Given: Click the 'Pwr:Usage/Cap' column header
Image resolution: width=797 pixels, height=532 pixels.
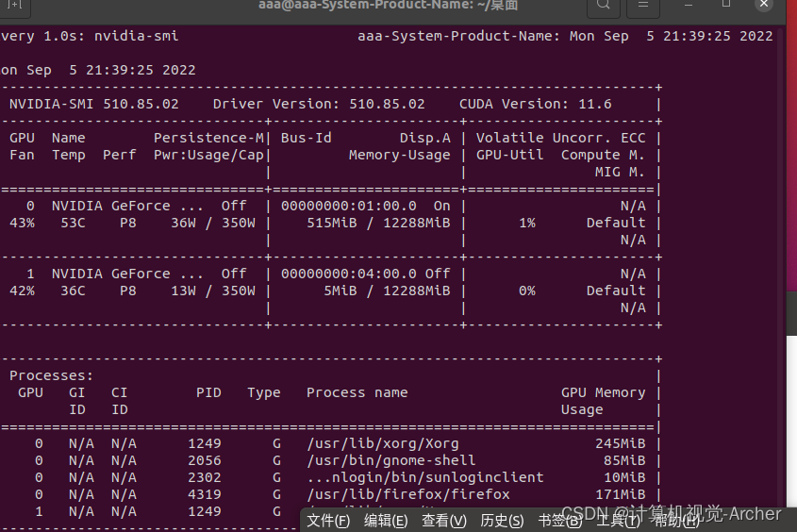Looking at the screenshot, I should click(208, 155).
